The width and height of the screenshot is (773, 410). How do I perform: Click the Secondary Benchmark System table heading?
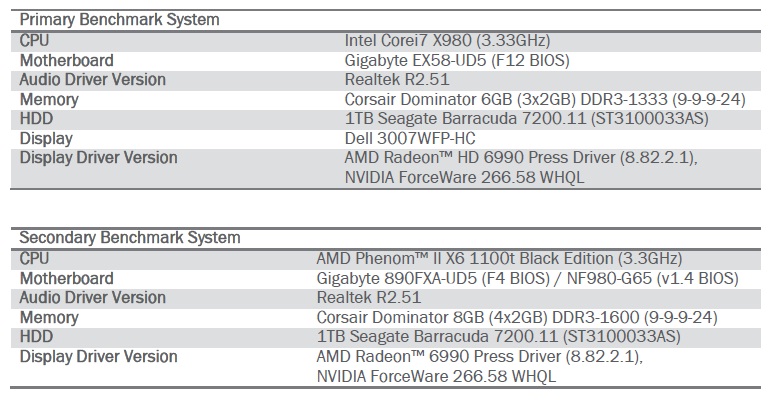(130, 238)
